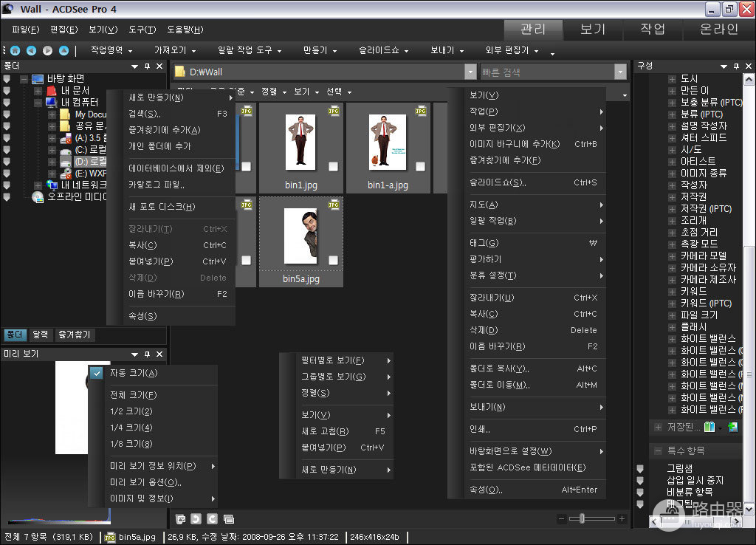The width and height of the screenshot is (756, 545).
Task: Navigate back with the left arrow icon
Action: (31, 51)
